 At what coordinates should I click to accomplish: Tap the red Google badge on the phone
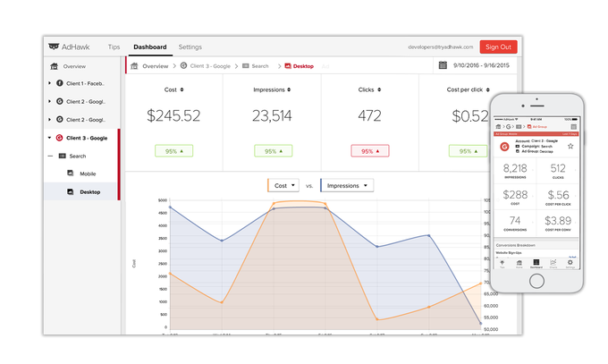(504, 147)
